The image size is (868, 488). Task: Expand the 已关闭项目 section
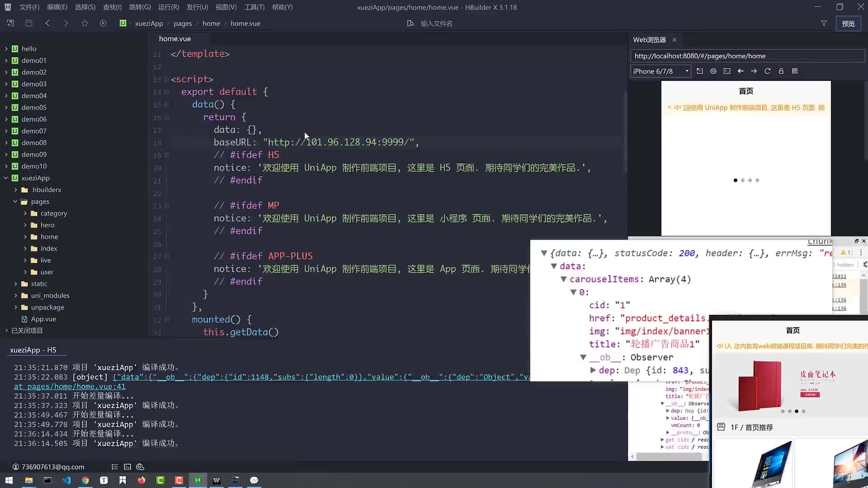(x=6, y=330)
